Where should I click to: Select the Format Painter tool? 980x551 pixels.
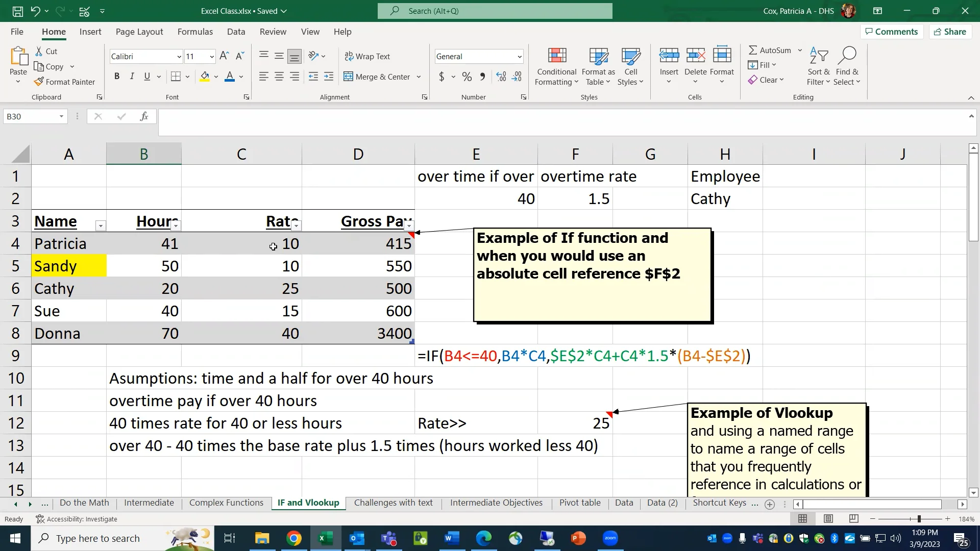(65, 82)
